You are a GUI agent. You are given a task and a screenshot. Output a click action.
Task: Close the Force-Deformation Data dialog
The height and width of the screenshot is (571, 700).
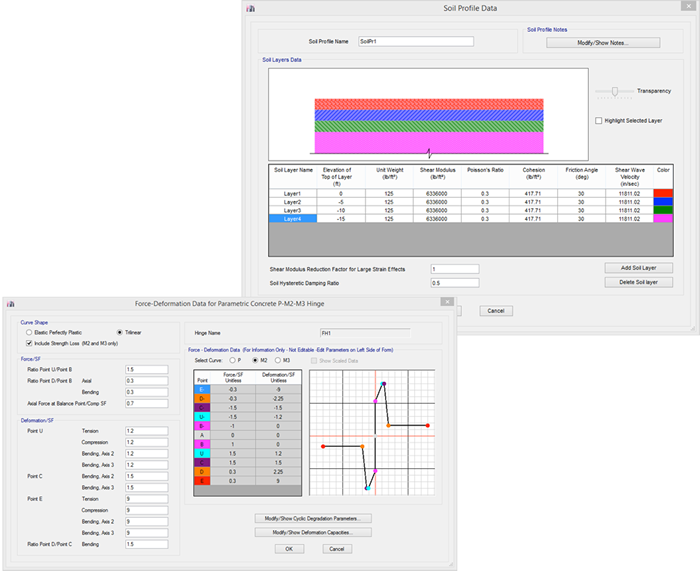447,302
